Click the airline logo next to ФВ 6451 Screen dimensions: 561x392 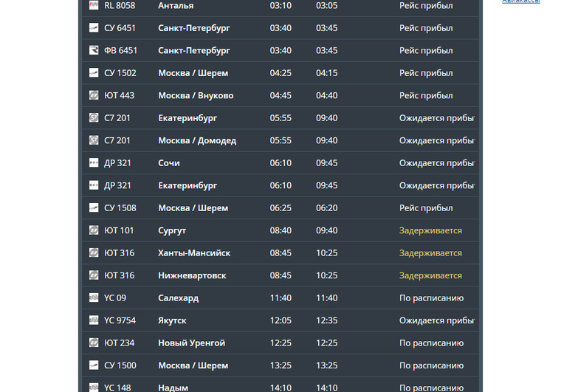pos(94,50)
